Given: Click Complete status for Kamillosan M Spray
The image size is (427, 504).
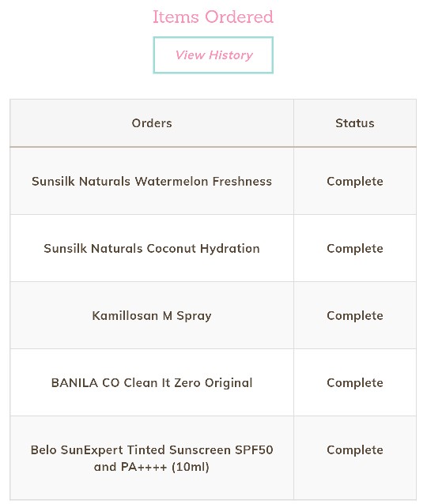Looking at the screenshot, I should point(355,316).
